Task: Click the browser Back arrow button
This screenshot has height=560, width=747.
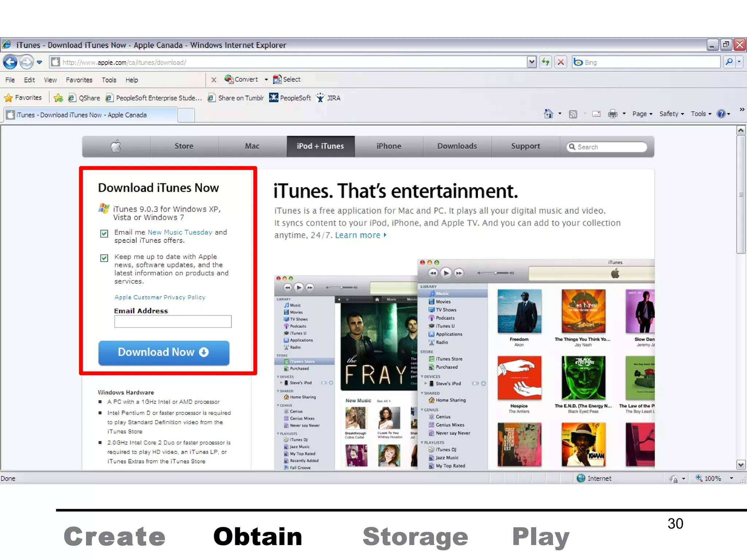Action: 10,62
